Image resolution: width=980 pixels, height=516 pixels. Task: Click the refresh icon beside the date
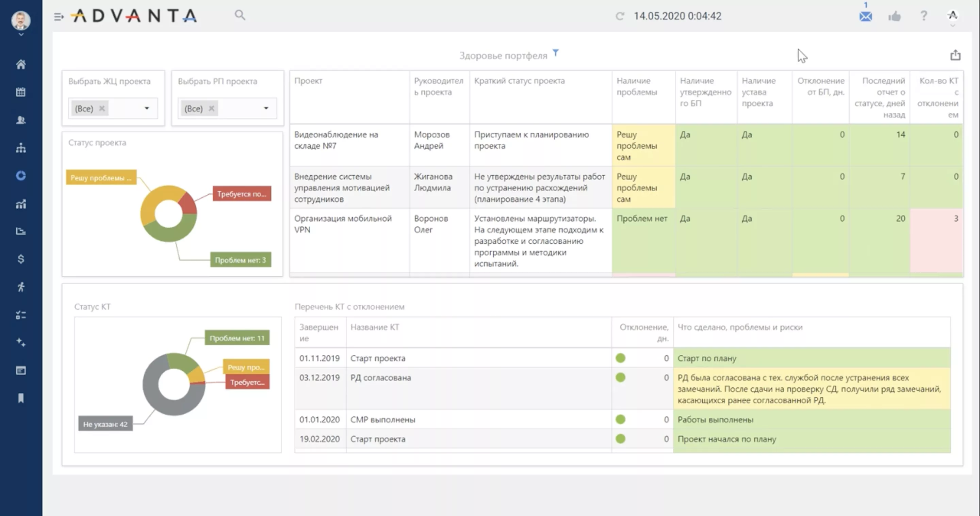coord(620,16)
